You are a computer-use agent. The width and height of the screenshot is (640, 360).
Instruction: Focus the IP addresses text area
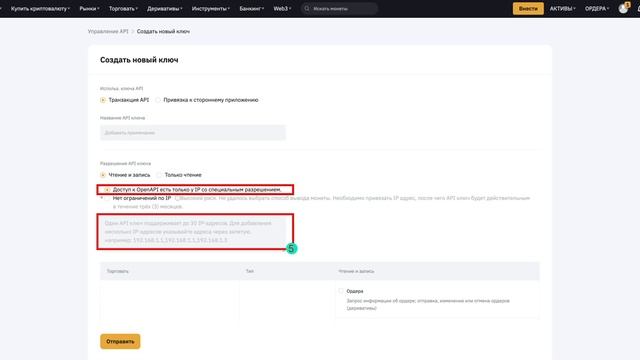[x=193, y=231]
